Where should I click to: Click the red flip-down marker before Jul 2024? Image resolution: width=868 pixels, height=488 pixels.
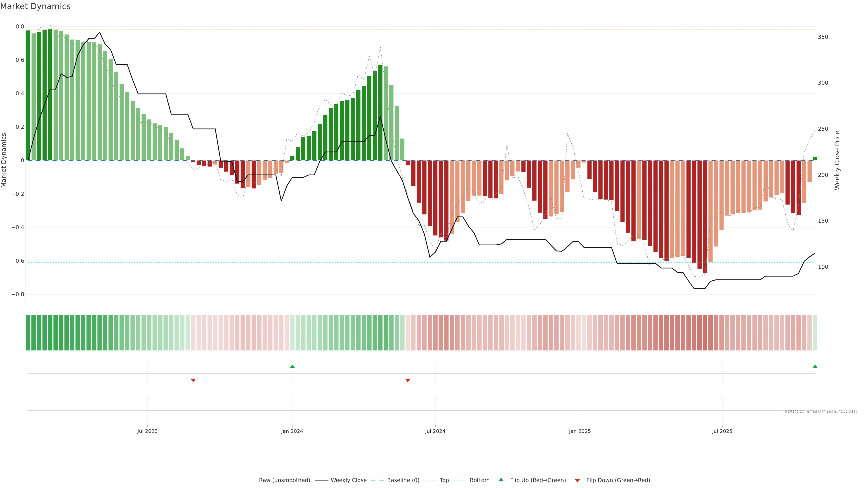(x=408, y=380)
